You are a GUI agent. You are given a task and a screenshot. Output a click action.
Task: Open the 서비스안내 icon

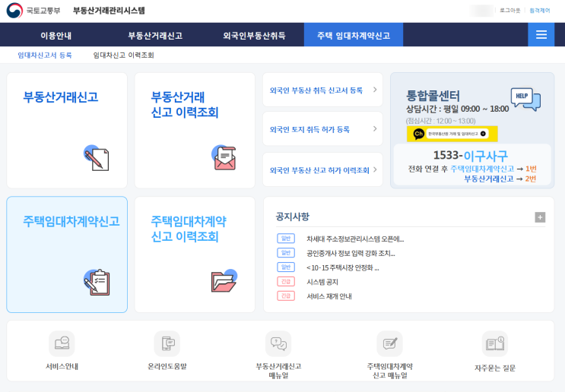[62, 343]
